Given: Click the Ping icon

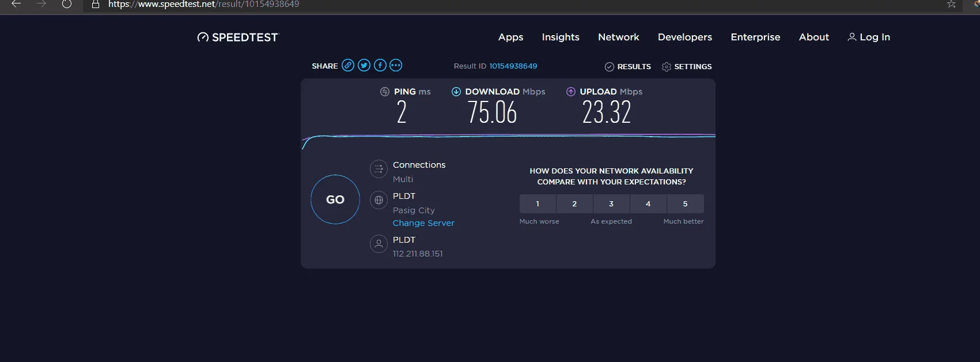Looking at the screenshot, I should pyautogui.click(x=385, y=92).
